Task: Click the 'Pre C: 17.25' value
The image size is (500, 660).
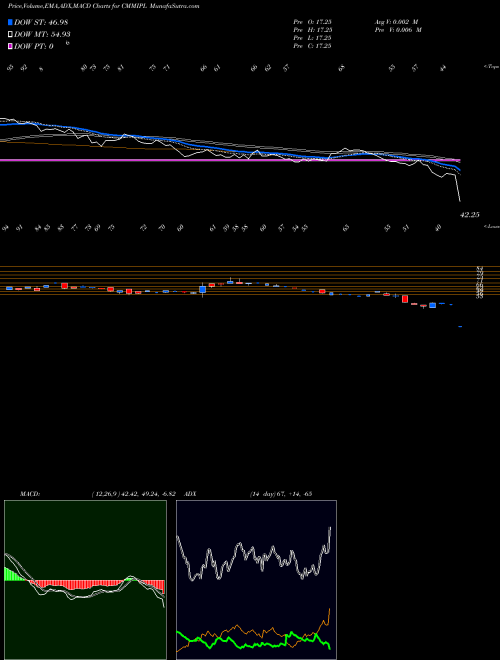Action: click(312, 46)
